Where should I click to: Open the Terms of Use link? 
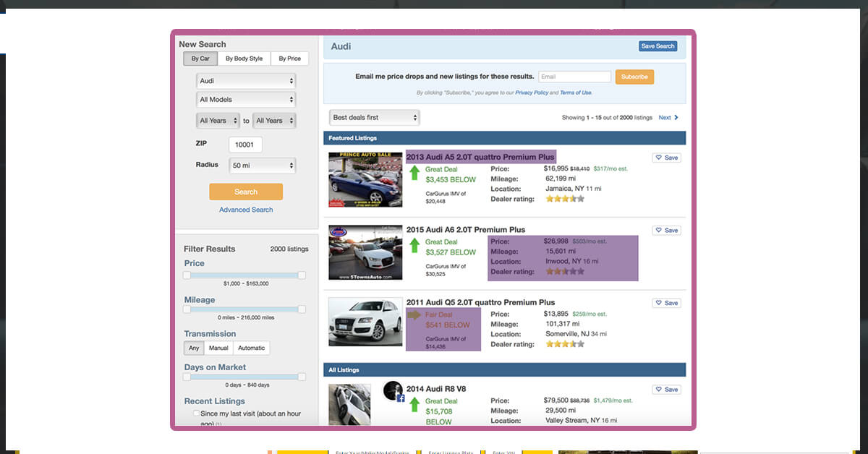(575, 93)
